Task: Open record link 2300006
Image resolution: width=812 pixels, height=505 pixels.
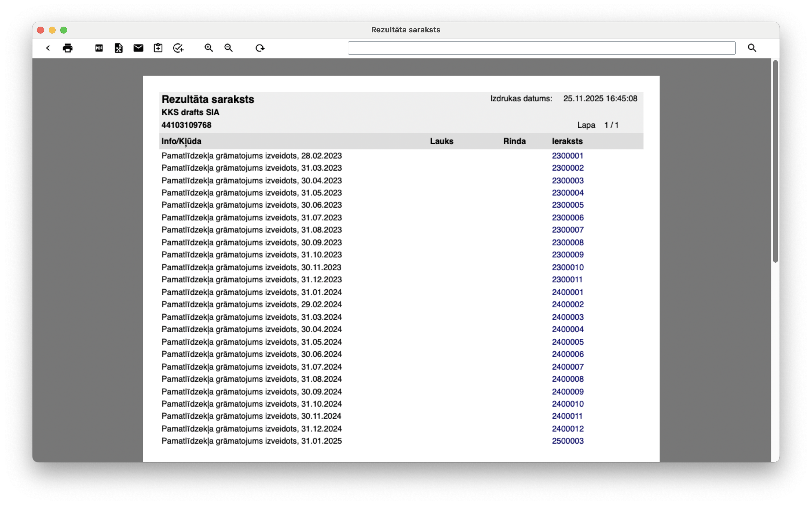Action: click(x=568, y=218)
